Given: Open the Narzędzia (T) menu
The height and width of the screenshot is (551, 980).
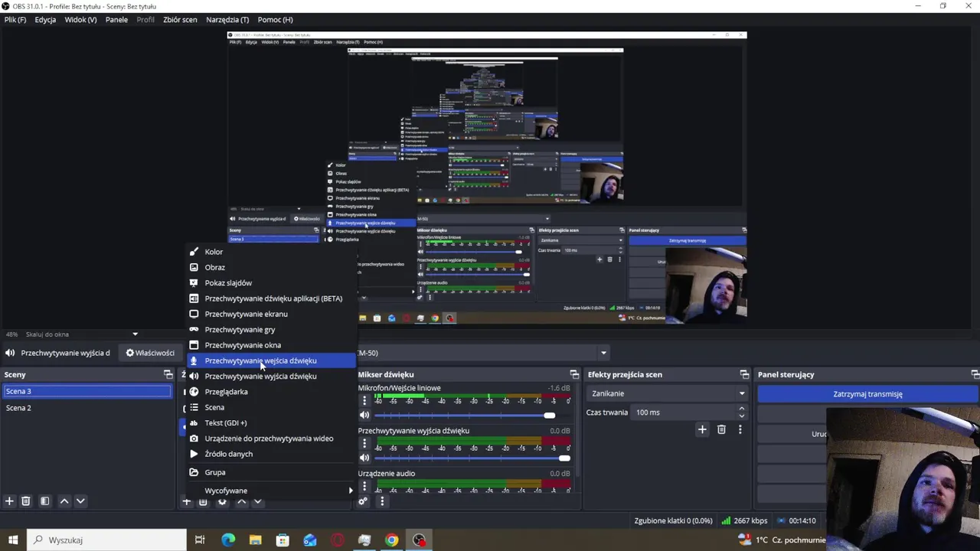Looking at the screenshot, I should tap(227, 20).
